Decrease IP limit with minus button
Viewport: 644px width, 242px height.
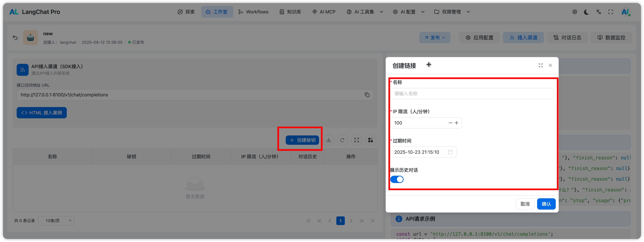pyautogui.click(x=450, y=123)
